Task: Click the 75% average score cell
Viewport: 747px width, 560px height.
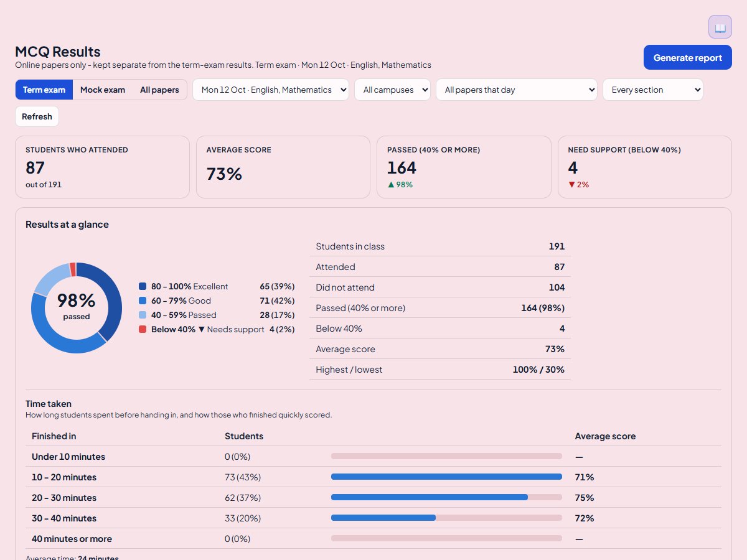Action: pos(585,498)
